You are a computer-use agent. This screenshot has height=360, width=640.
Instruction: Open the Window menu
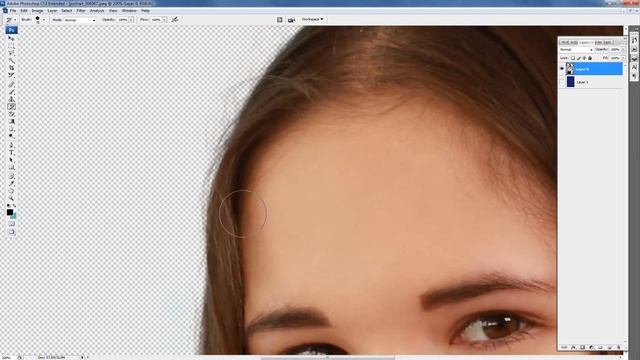[x=129, y=11]
